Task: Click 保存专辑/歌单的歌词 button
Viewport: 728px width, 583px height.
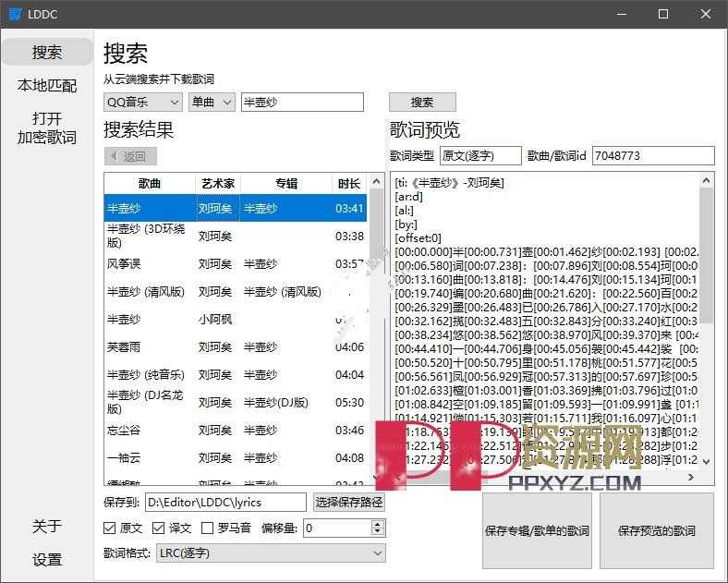Action: (537, 530)
